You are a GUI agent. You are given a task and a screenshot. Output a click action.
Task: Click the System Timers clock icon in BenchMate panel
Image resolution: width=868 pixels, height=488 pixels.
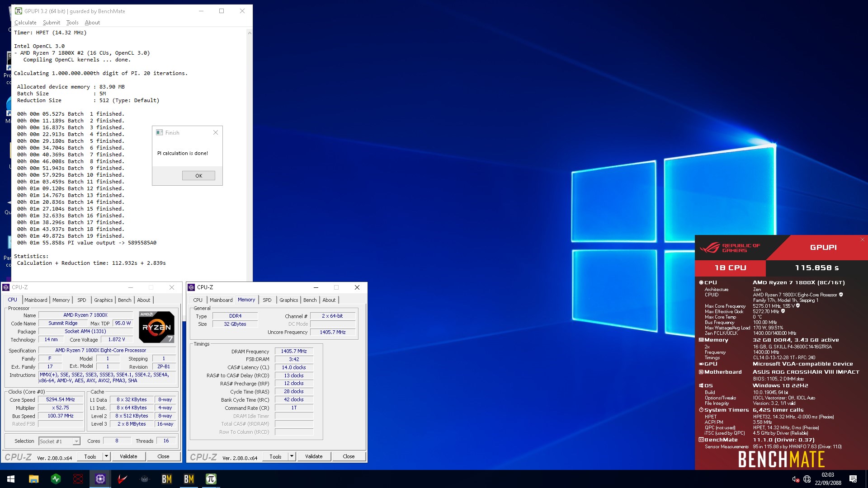pyautogui.click(x=701, y=410)
